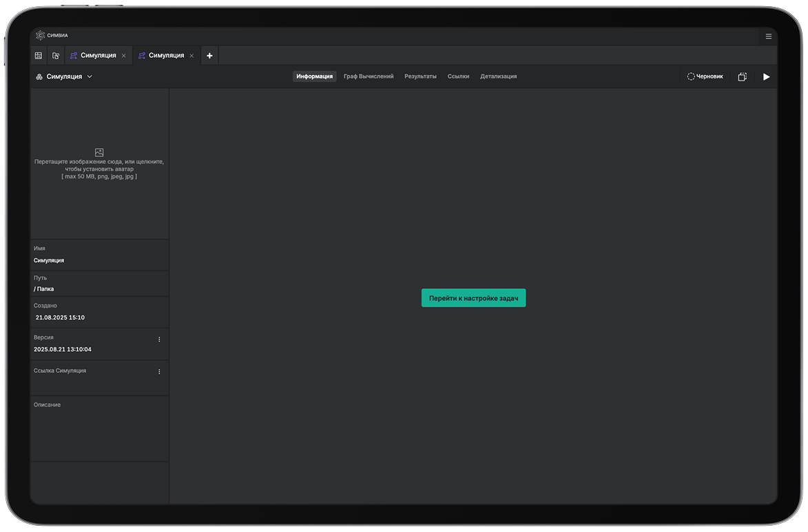
Task: Click the СИМВИА logo icon
Action: pyautogui.click(x=41, y=35)
